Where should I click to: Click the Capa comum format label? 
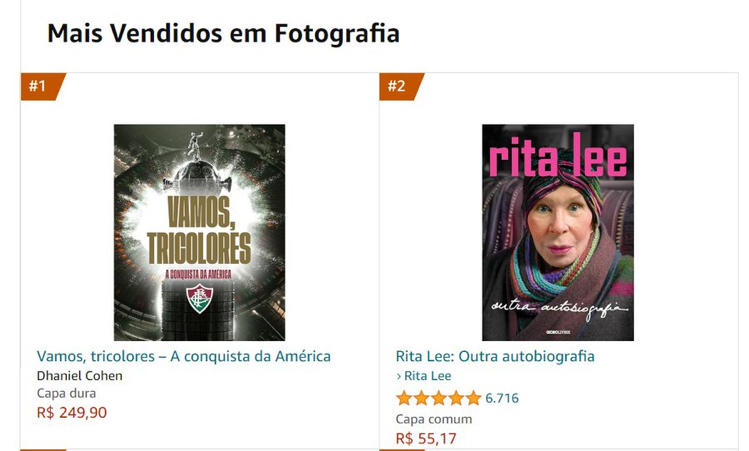coord(434,419)
